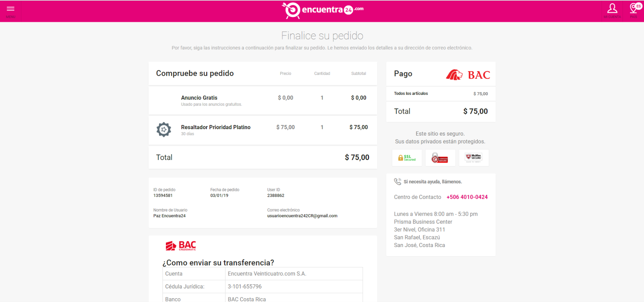The width and height of the screenshot is (644, 302).
Task: Click the Todos los artículos row label
Action: 411,93
